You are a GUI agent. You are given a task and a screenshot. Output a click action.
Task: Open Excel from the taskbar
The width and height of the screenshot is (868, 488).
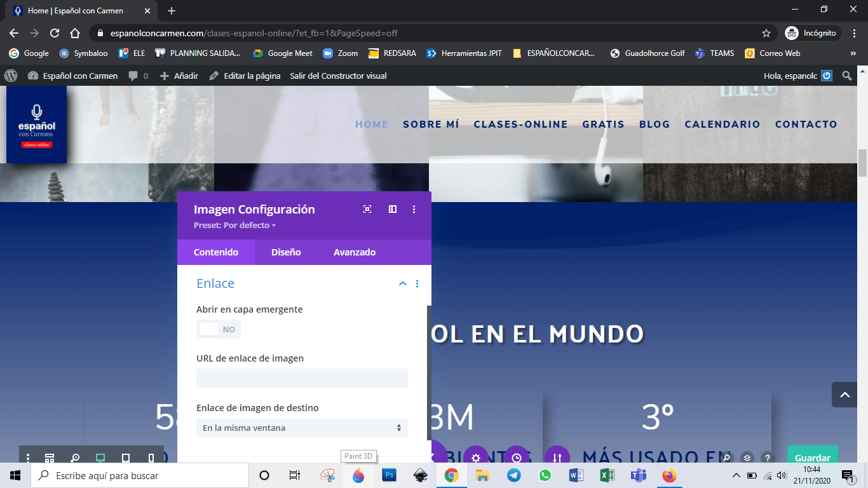pos(607,475)
